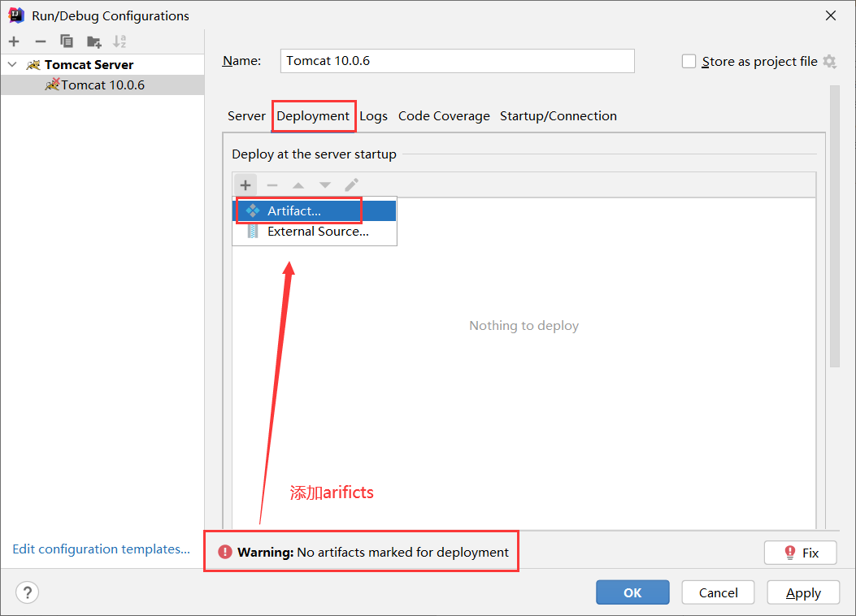Switch to the Startup/Connection tab

[558, 116]
